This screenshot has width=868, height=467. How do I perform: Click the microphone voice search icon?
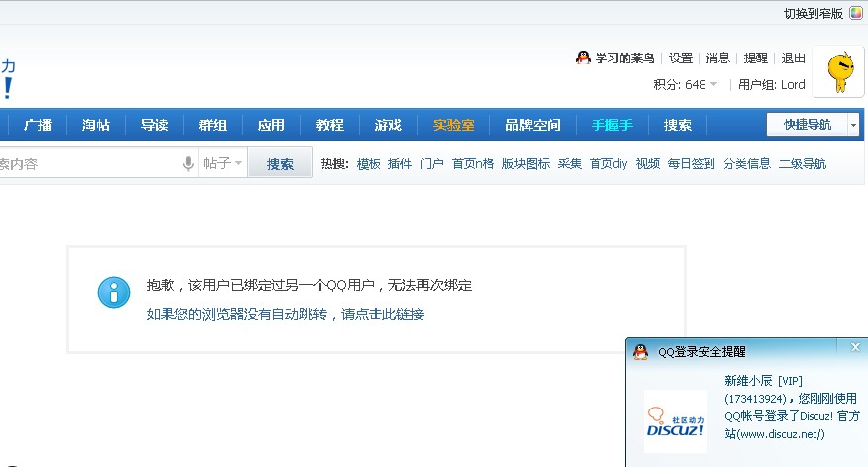pos(188,164)
